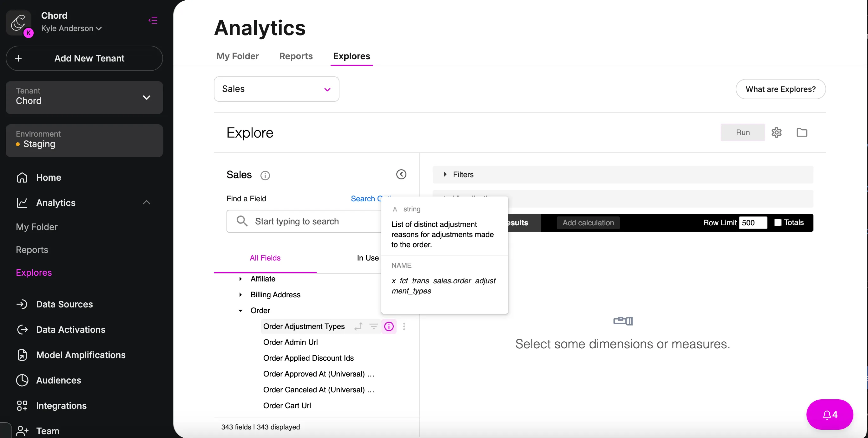The height and width of the screenshot is (438, 868).
Task: Open the notifications bell button
Action: click(830, 415)
